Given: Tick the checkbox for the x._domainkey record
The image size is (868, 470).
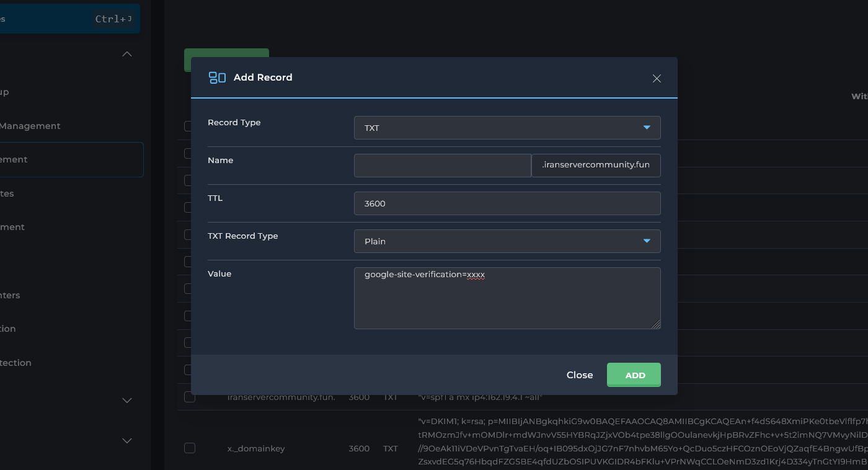Looking at the screenshot, I should point(190,448).
